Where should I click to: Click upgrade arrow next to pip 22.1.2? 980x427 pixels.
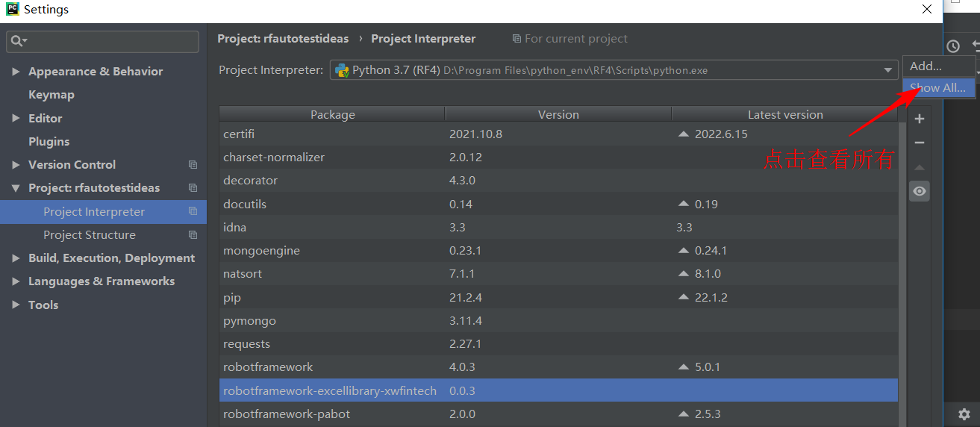tap(683, 297)
